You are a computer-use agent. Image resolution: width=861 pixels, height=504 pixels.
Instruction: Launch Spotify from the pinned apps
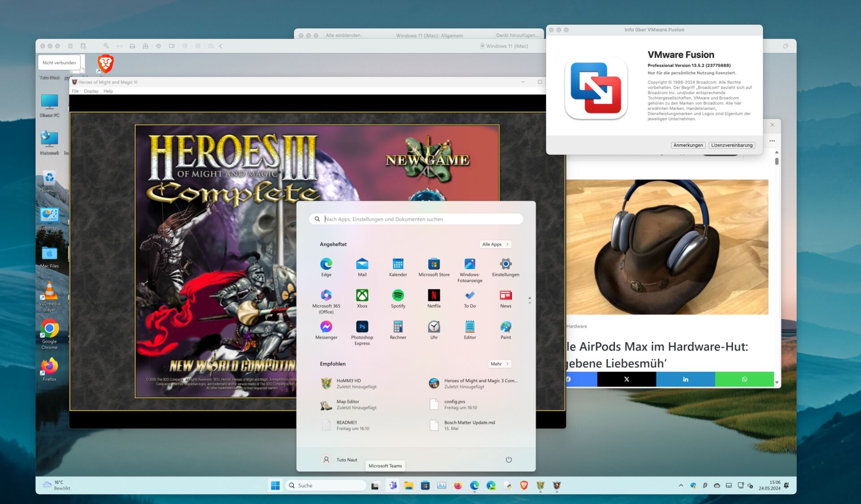tap(398, 296)
